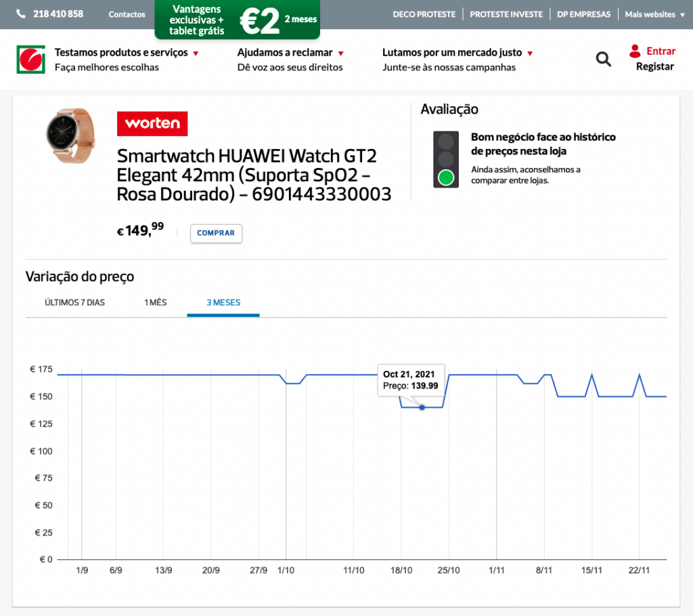Click the green traffic light indicator
The image size is (693, 616).
[x=445, y=178]
